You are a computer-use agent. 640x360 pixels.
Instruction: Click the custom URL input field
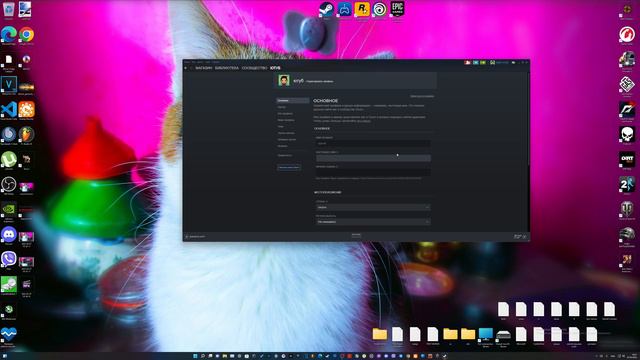[x=373, y=172]
